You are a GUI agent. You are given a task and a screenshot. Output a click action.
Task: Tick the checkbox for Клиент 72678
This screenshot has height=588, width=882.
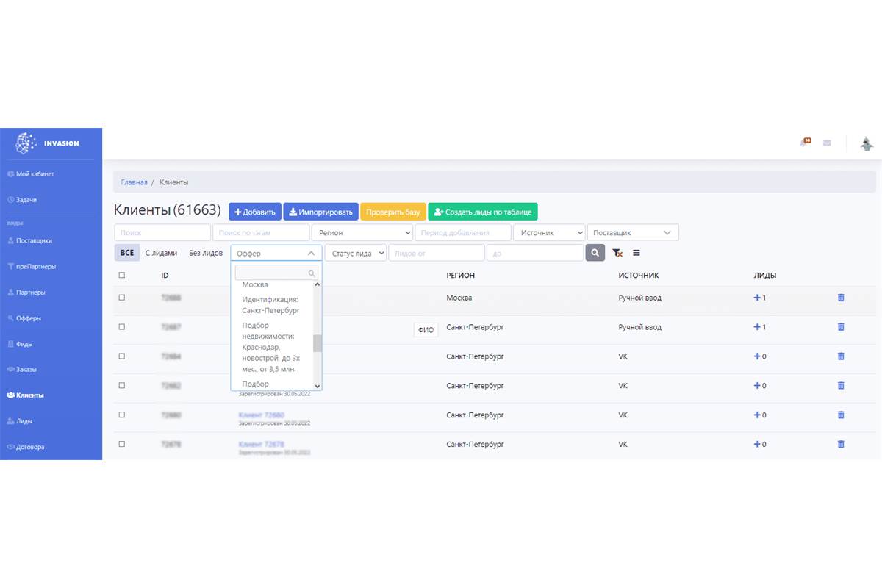[x=122, y=444]
